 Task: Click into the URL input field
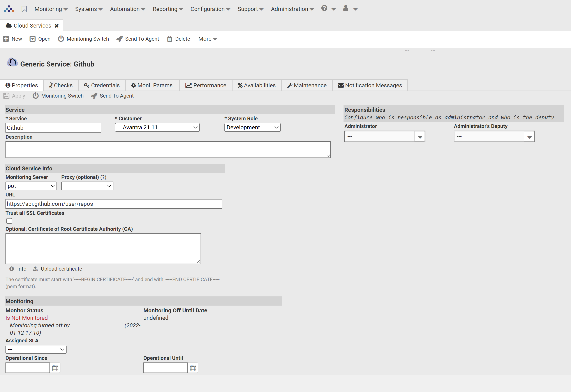[114, 204]
